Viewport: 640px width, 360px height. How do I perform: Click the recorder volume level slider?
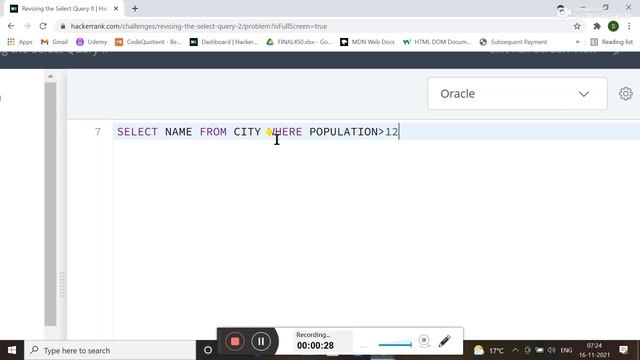tap(395, 345)
